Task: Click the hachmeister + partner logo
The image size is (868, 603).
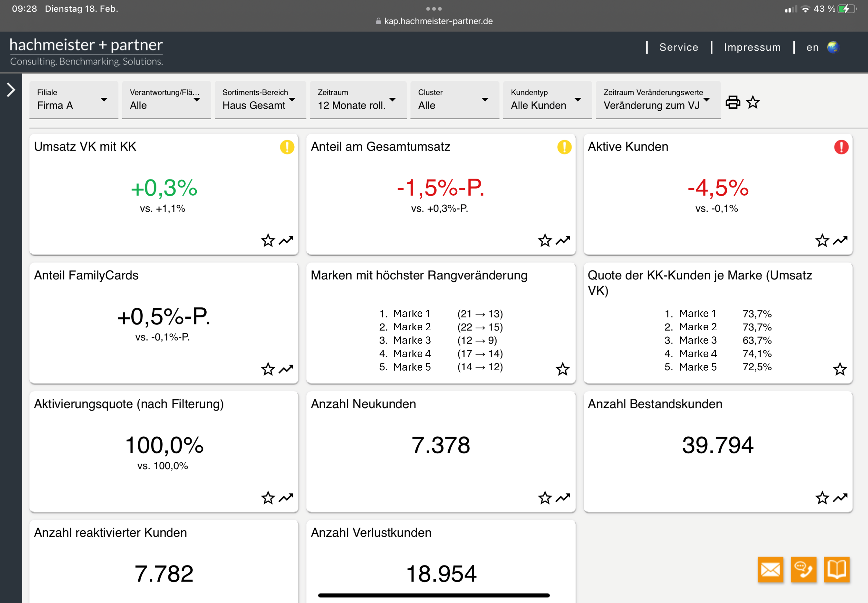Action: tap(86, 52)
